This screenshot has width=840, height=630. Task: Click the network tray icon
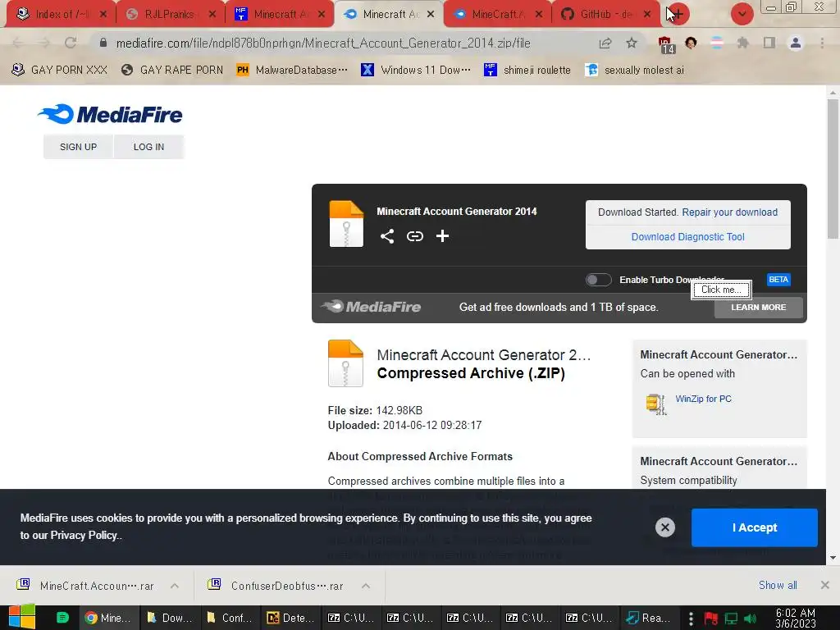(x=731, y=619)
